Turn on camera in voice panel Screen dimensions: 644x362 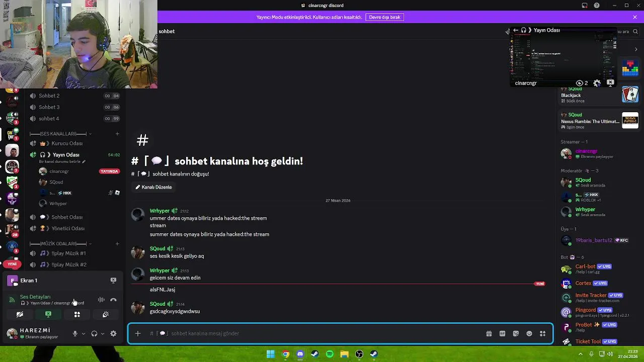click(20, 315)
